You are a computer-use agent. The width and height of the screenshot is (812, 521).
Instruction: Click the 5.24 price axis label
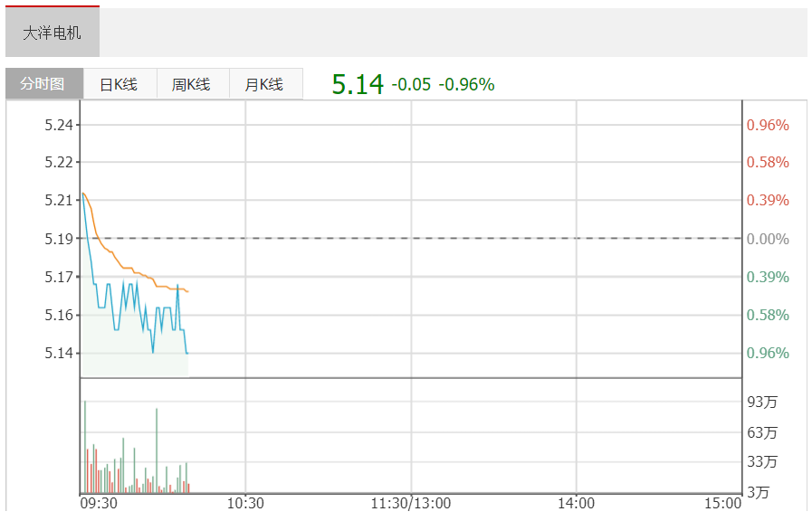[x=59, y=125]
